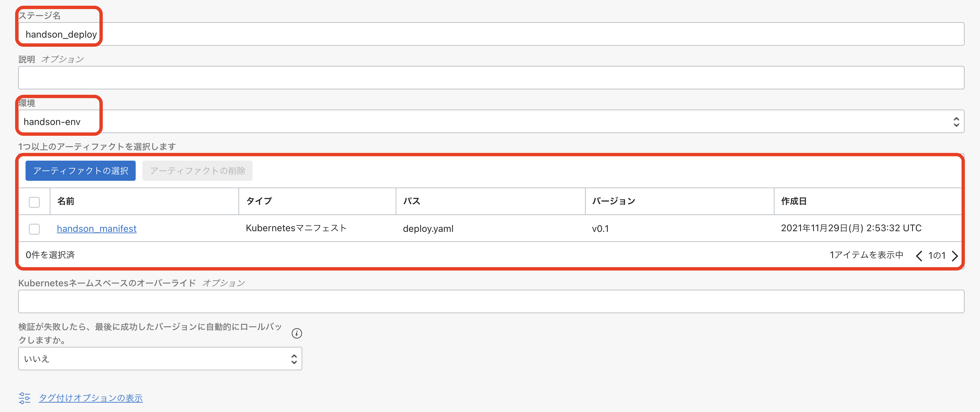The width and height of the screenshot is (980, 412).
Task: Check the handson_manifest row checkbox
Action: pos(34,229)
